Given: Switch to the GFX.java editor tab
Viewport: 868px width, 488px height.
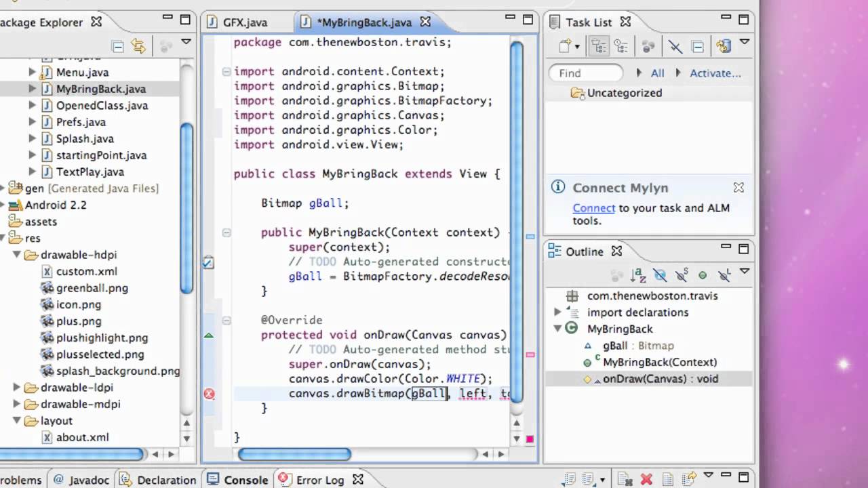Looking at the screenshot, I should click(244, 22).
